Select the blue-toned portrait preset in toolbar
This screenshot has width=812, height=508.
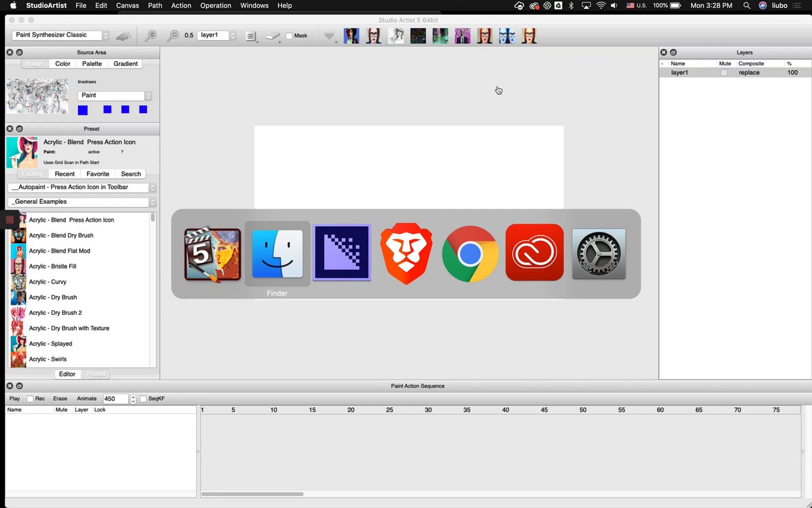click(507, 36)
